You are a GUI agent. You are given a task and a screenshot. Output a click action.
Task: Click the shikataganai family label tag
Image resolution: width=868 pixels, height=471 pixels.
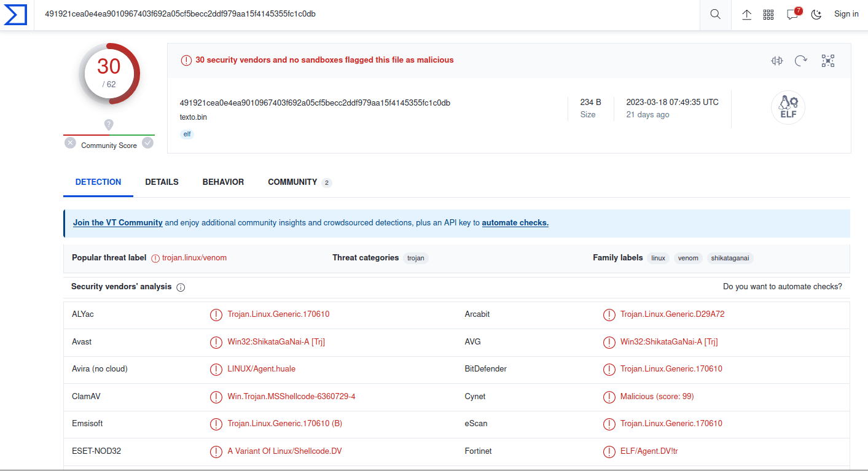[x=730, y=258]
